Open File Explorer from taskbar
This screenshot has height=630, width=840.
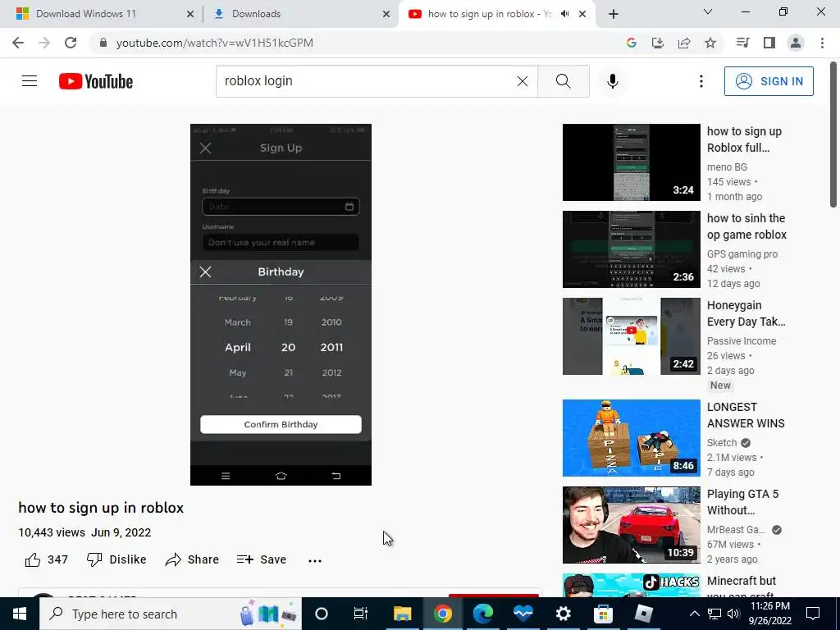[402, 614]
